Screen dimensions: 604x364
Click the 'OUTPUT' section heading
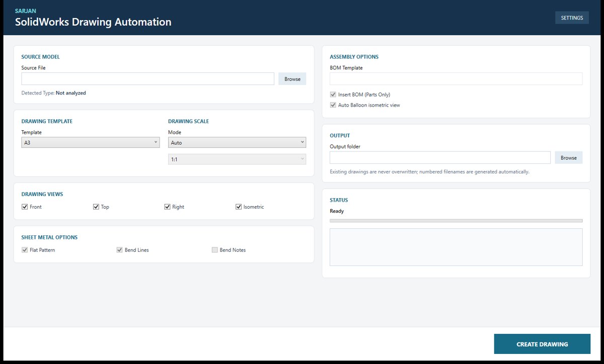pos(340,136)
